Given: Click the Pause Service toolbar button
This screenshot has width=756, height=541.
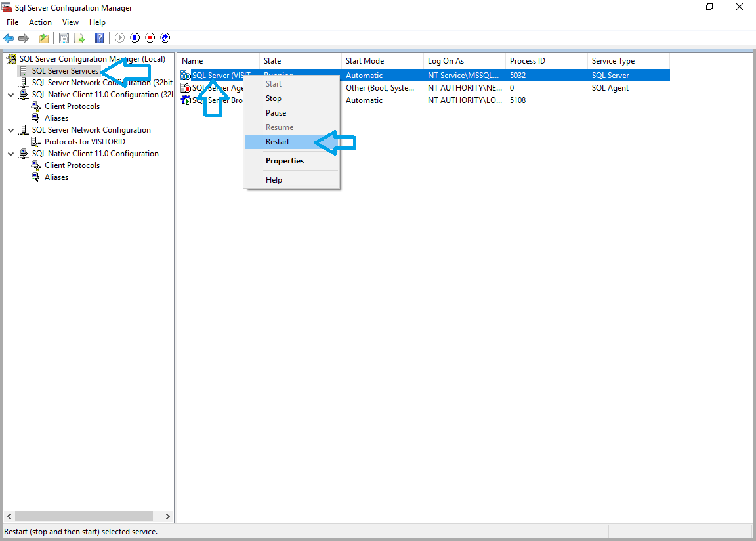Looking at the screenshot, I should pyautogui.click(x=135, y=38).
